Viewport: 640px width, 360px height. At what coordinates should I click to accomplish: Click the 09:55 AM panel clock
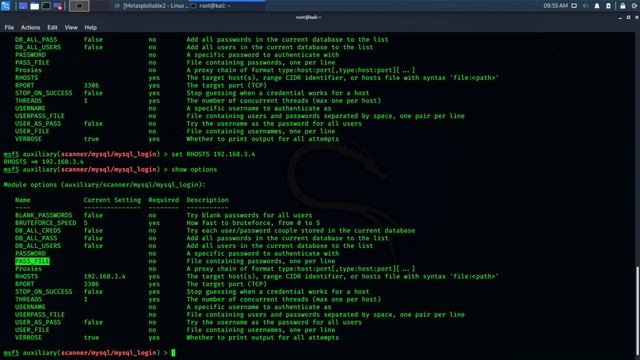click(555, 6)
